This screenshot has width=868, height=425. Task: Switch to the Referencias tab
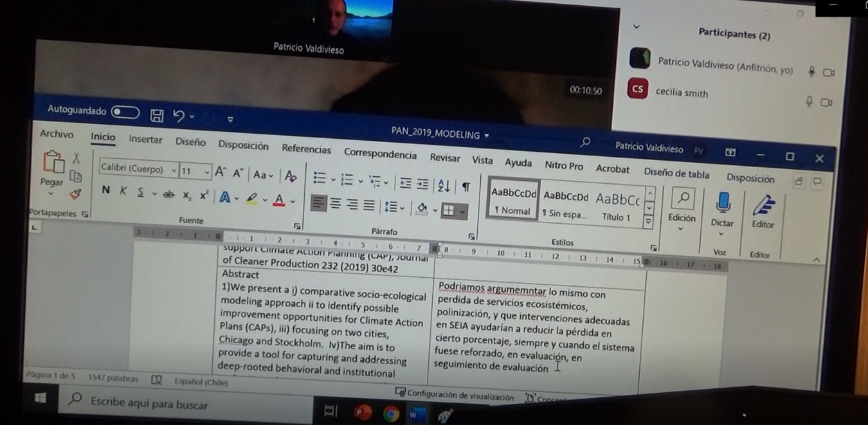pos(306,149)
